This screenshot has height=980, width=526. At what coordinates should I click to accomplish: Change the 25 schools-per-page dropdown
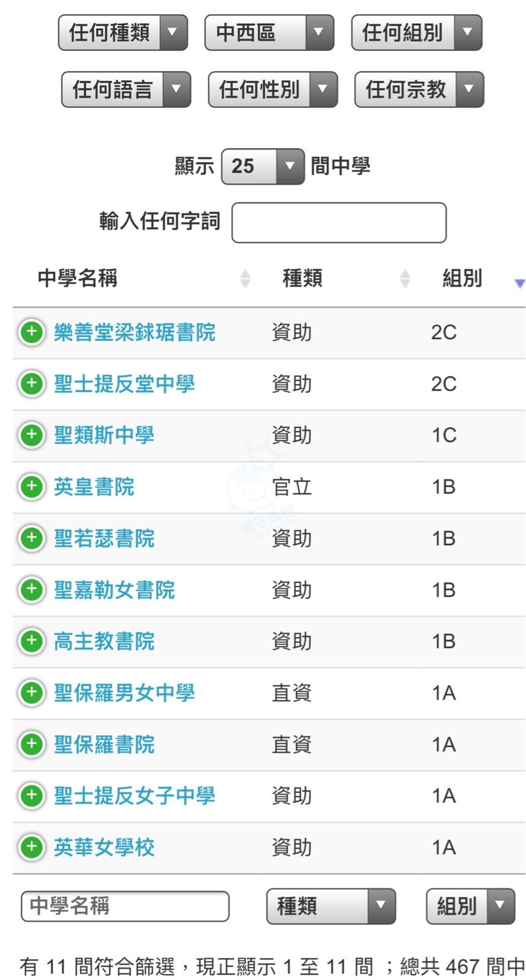point(262,166)
